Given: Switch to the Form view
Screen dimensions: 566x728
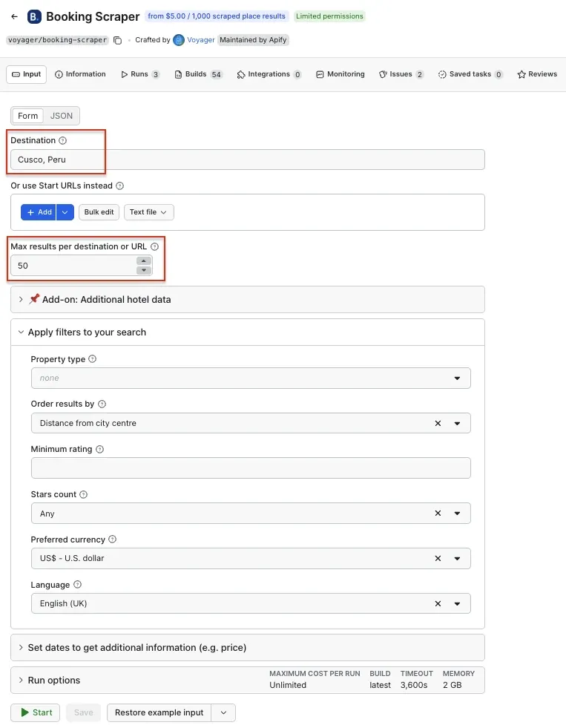Looking at the screenshot, I should click(28, 116).
